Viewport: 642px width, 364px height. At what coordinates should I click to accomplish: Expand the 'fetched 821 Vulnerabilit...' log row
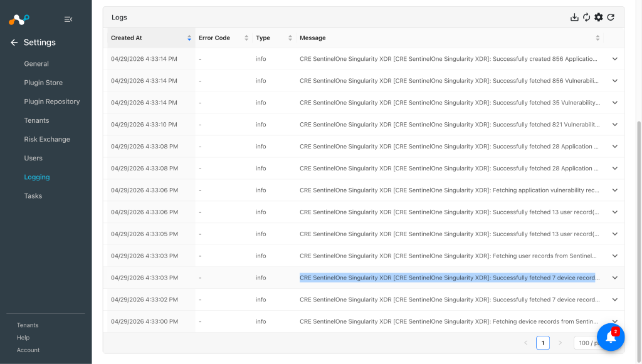pyautogui.click(x=614, y=125)
